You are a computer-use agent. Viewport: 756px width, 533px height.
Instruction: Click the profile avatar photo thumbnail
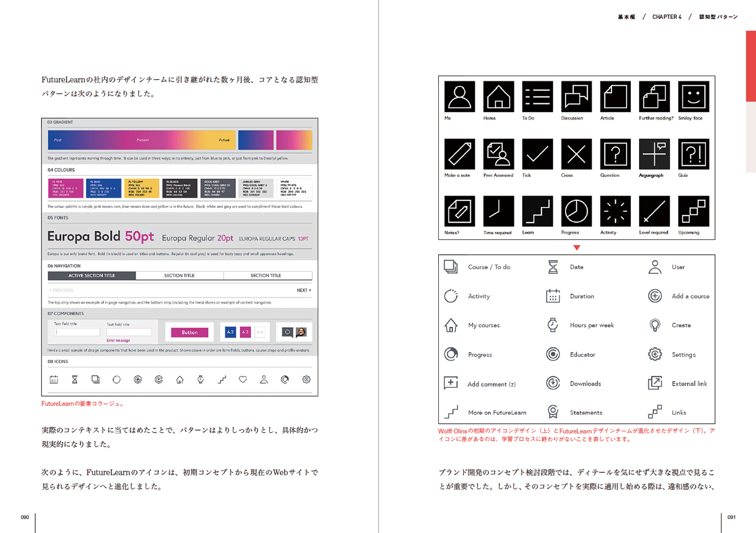(301, 332)
